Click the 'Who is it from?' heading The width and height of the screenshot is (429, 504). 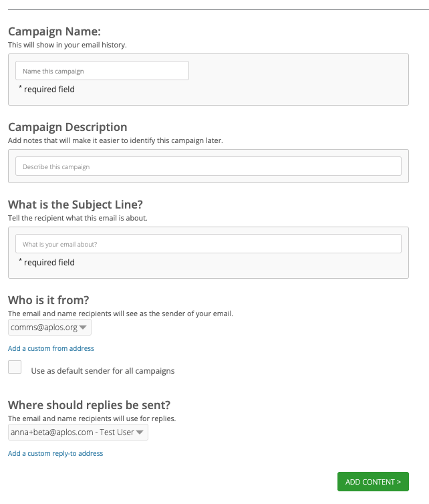(49, 300)
